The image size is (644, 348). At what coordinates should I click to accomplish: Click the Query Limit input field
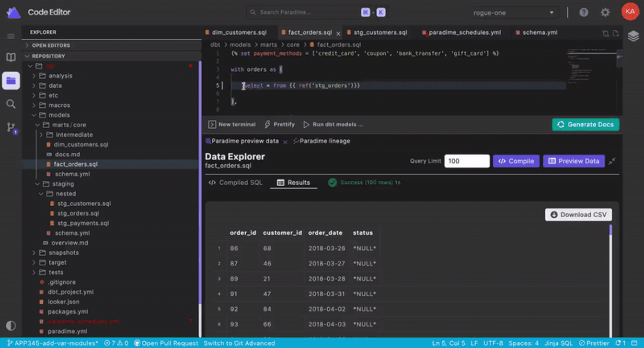click(x=467, y=161)
